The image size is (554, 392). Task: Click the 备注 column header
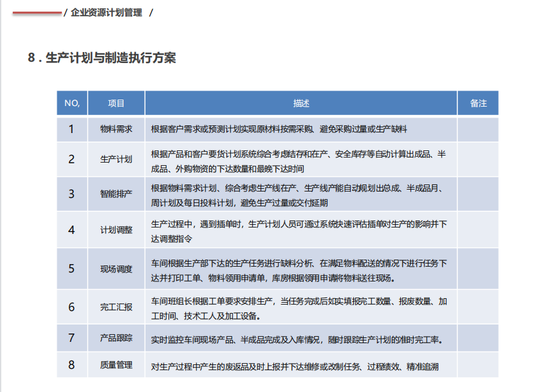pyautogui.click(x=478, y=103)
